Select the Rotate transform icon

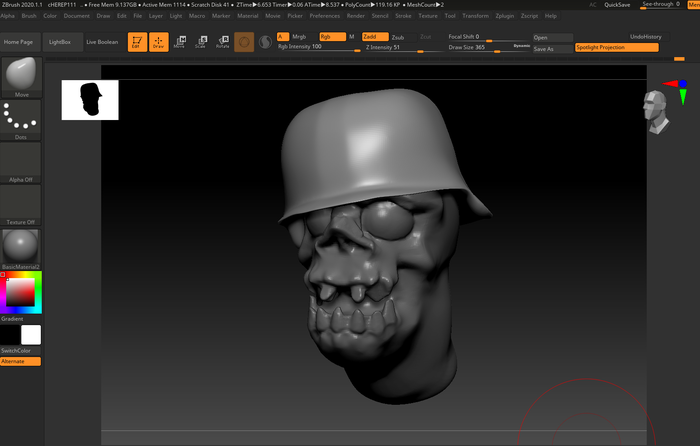point(222,42)
